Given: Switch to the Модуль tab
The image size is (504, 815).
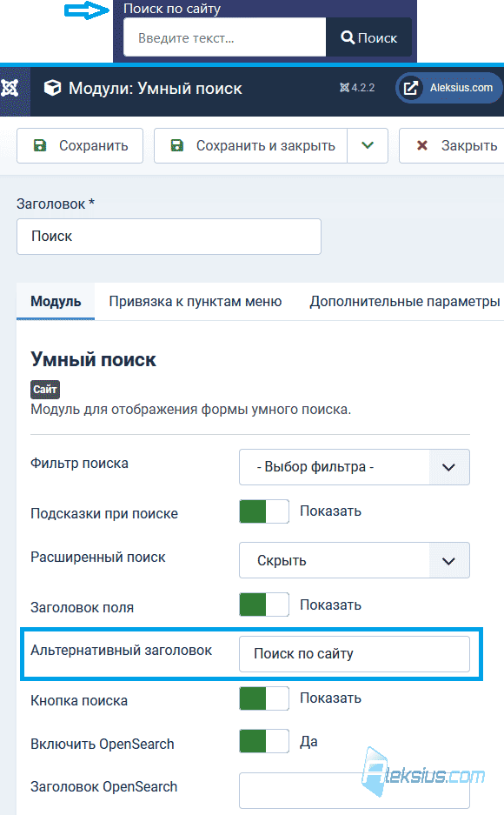Looking at the screenshot, I should pyautogui.click(x=56, y=302).
